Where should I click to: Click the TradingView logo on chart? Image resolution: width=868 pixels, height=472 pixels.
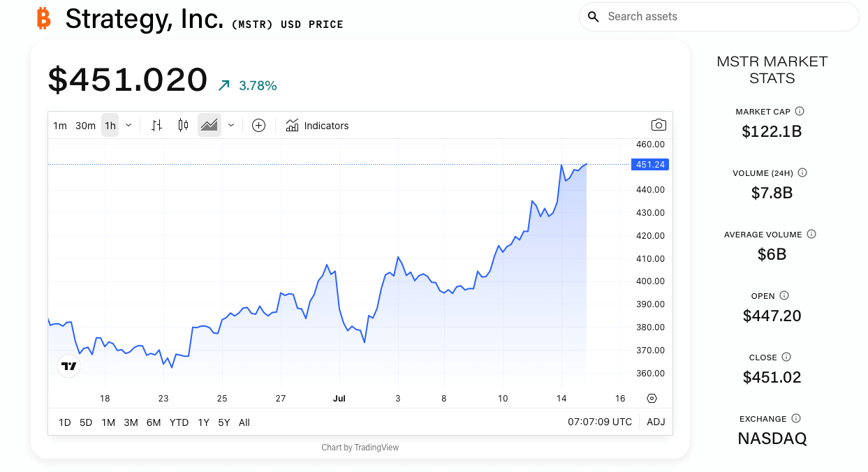tap(68, 366)
